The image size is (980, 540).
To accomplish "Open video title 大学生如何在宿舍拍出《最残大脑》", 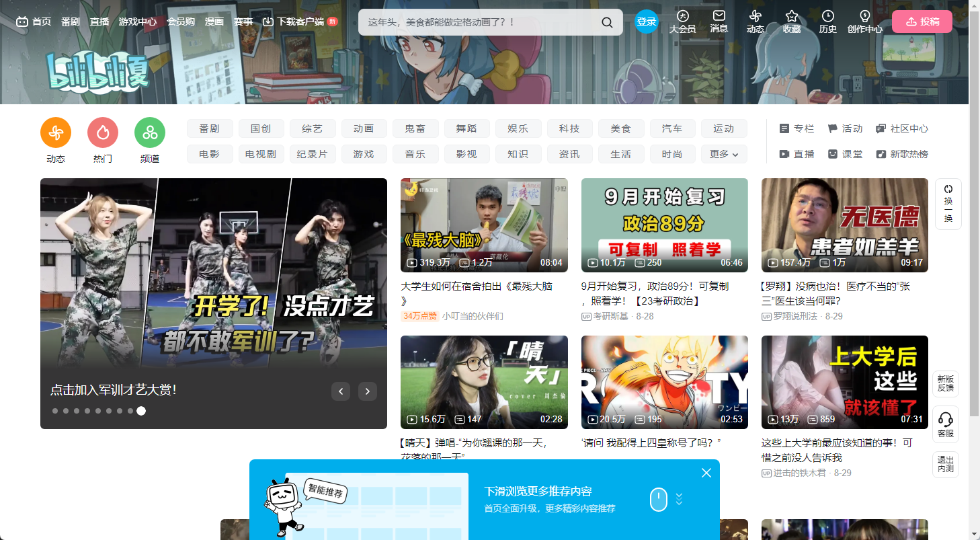I will pos(477,294).
